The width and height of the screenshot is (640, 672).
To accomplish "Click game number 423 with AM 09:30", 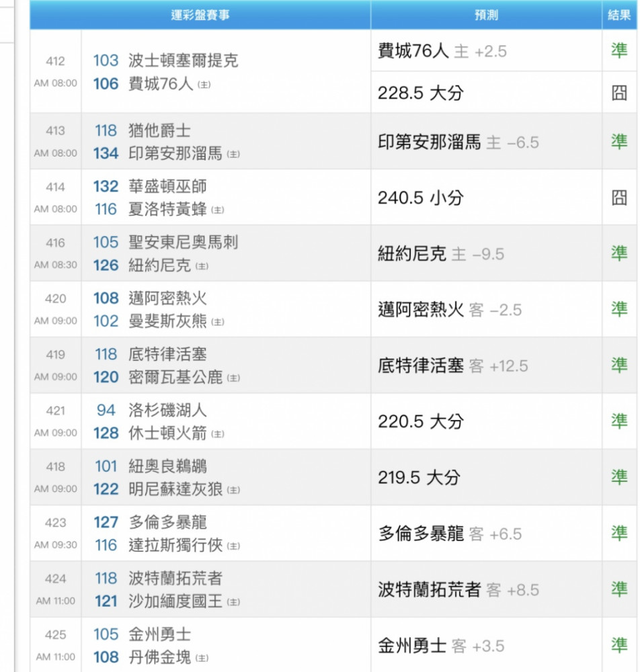I will point(55,534).
